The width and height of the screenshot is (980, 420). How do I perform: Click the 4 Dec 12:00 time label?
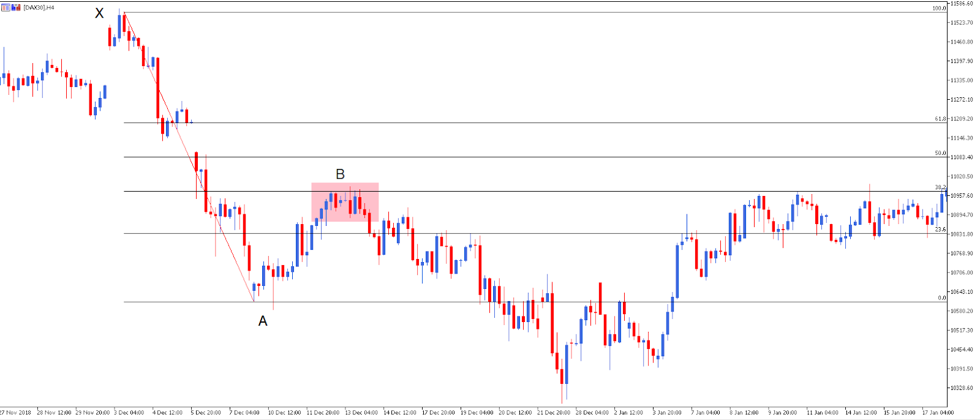[x=168, y=413]
